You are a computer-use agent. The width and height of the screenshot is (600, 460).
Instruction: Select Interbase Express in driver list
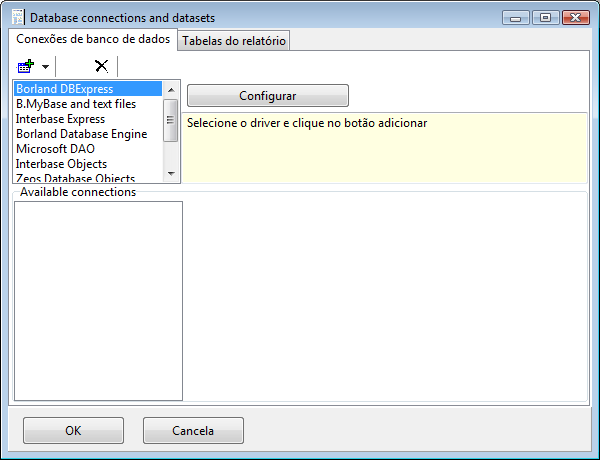pyautogui.click(x=60, y=119)
